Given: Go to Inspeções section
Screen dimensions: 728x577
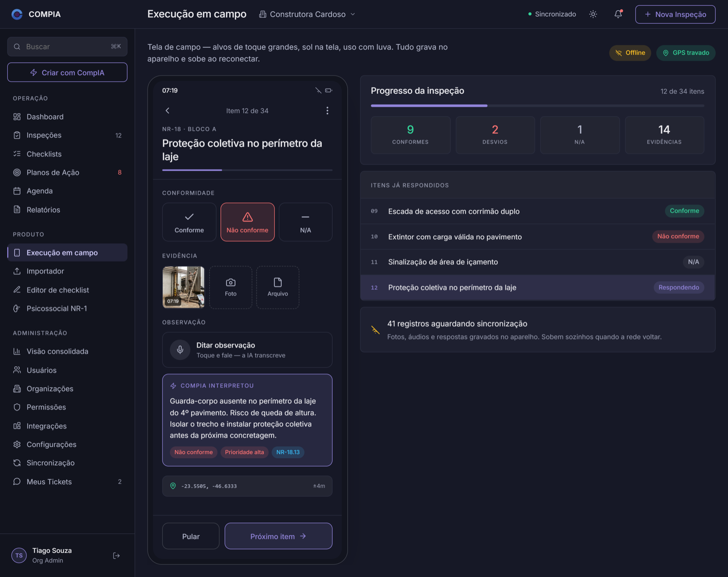Looking at the screenshot, I should pos(67,135).
